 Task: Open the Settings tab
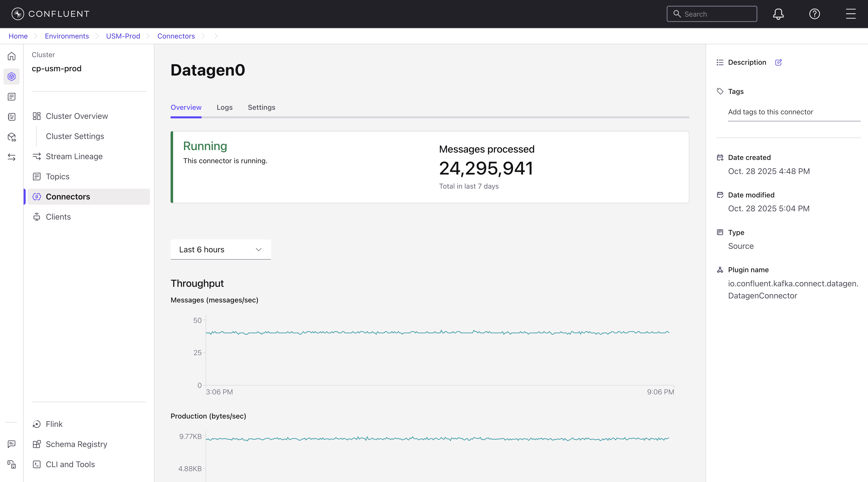261,107
